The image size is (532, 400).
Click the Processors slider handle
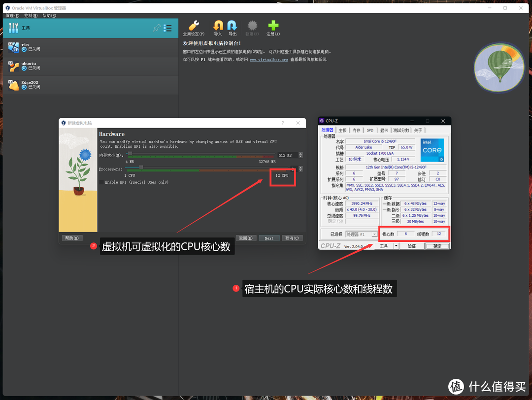pyautogui.click(x=141, y=167)
